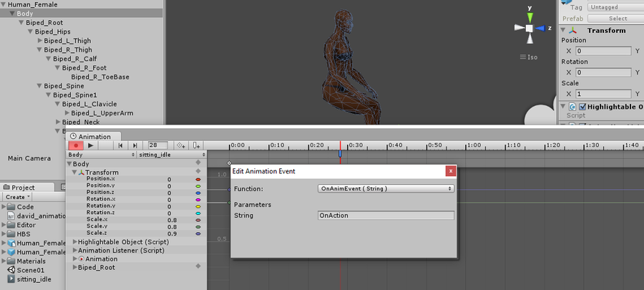Toggle the red animation record button
Viewport: 644px width, 290px height.
pos(75,145)
